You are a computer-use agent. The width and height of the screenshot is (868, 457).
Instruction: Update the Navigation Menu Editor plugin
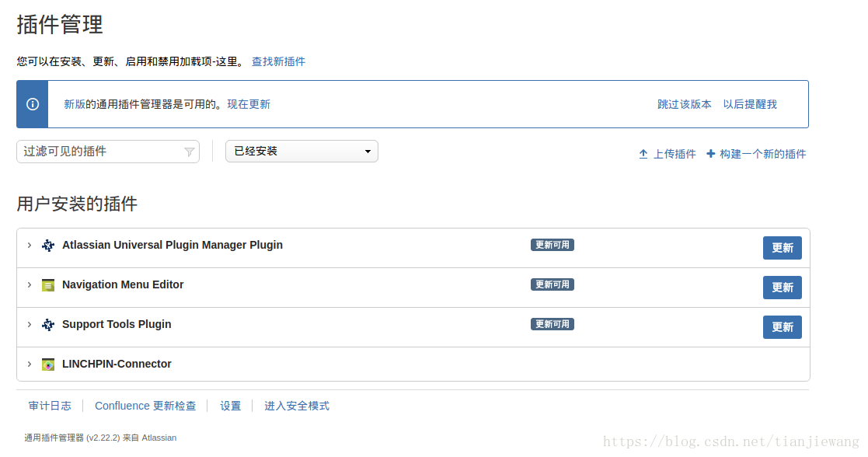[783, 288]
